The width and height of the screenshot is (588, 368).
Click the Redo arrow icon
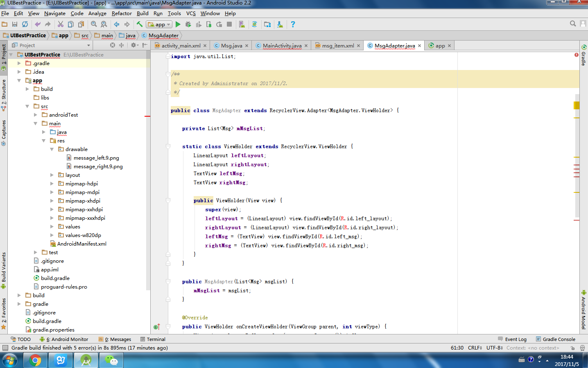[48, 24]
